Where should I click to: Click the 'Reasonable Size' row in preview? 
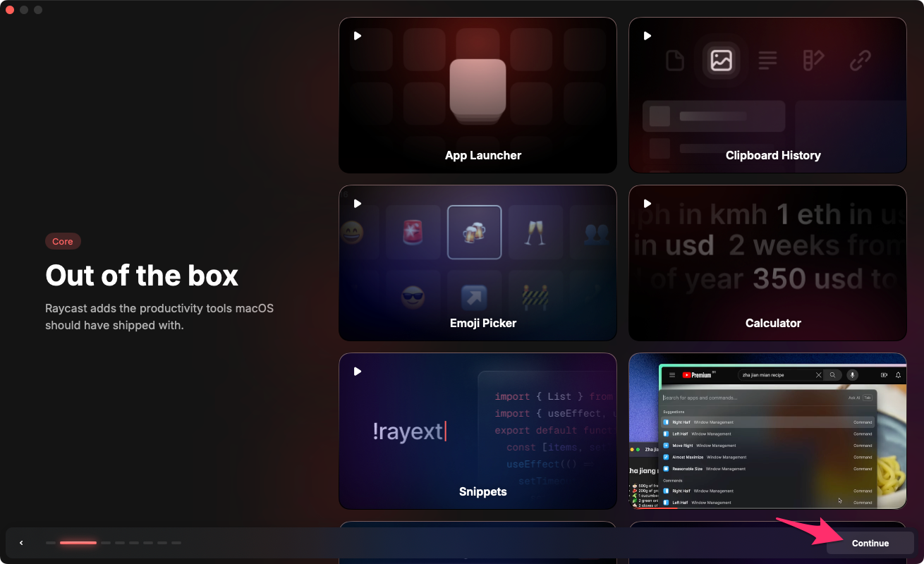(x=767, y=469)
